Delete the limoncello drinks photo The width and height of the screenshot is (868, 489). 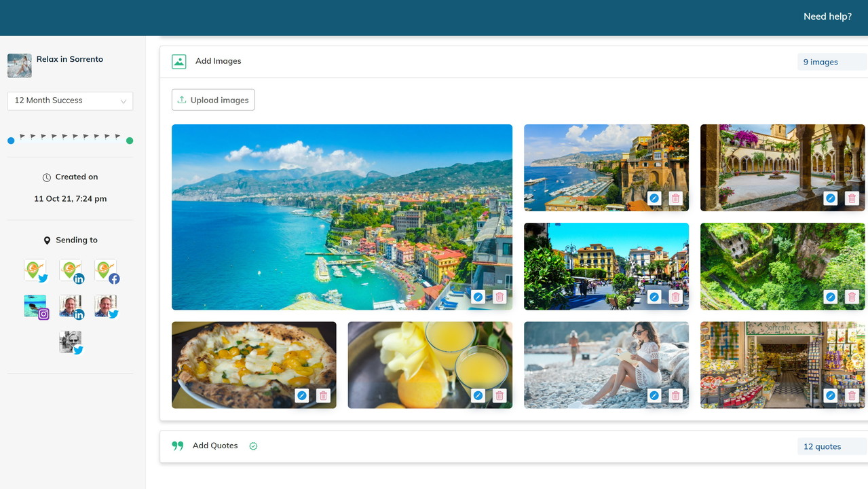(499, 395)
